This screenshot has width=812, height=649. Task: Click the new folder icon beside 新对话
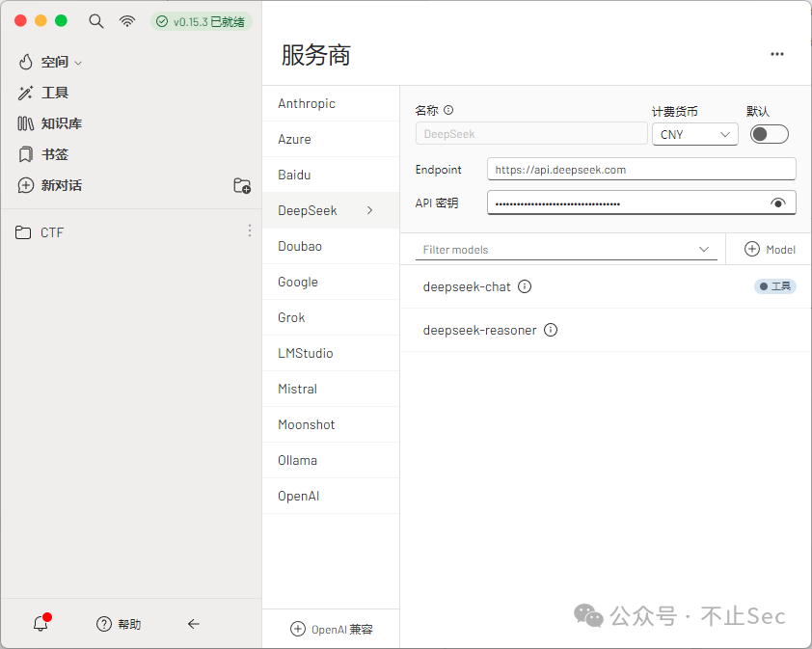click(242, 185)
